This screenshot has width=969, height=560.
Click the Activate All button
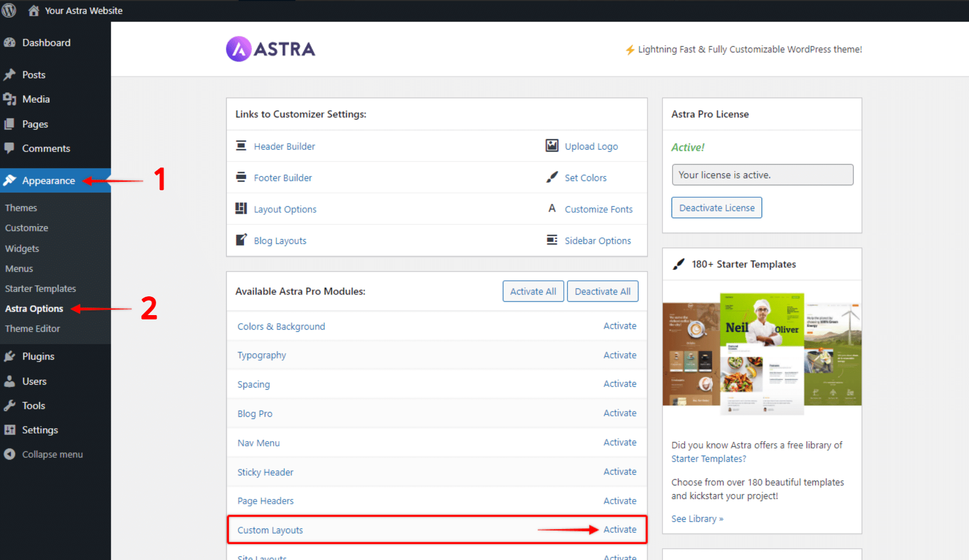(533, 291)
